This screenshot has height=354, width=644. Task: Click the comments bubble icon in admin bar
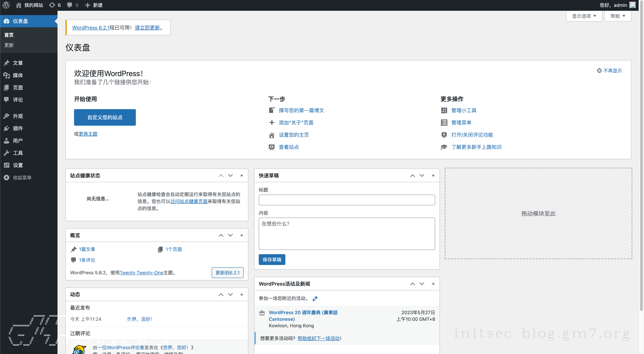[x=70, y=5]
